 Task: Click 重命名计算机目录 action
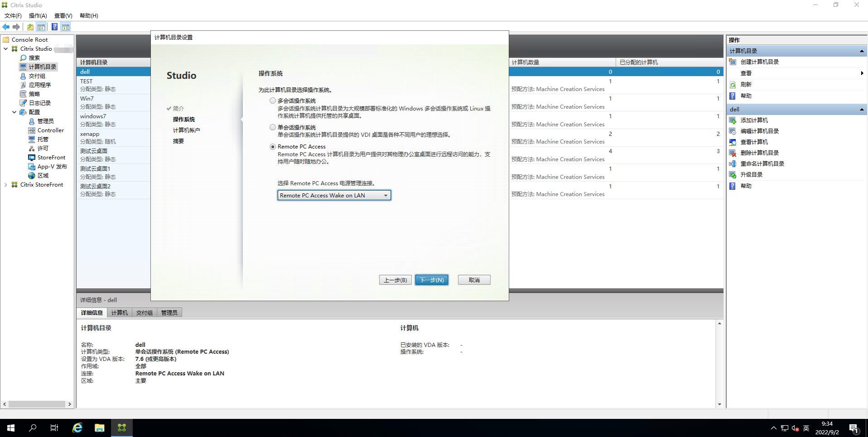tap(762, 163)
